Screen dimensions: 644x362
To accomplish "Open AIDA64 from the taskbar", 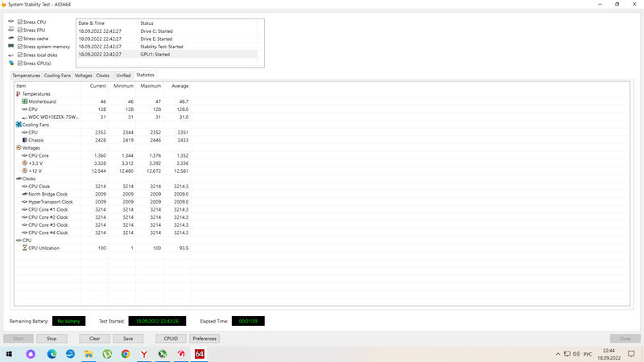I will tap(200, 354).
